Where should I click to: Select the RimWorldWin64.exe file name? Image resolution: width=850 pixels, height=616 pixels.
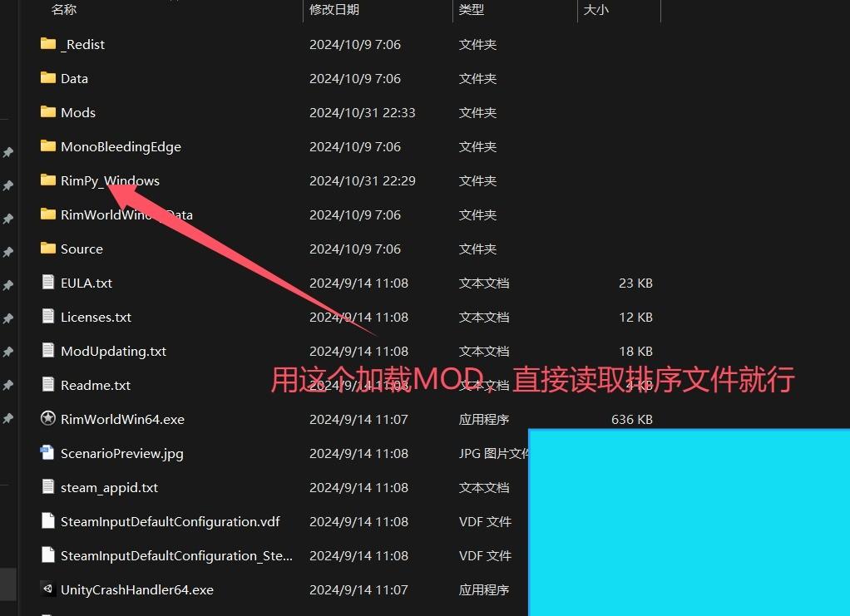[122, 419]
